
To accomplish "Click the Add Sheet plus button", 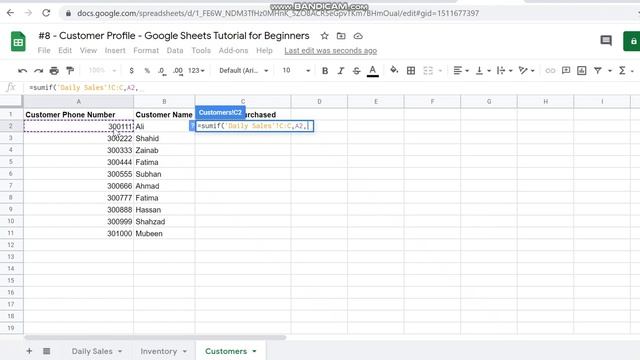I will pos(29,351).
